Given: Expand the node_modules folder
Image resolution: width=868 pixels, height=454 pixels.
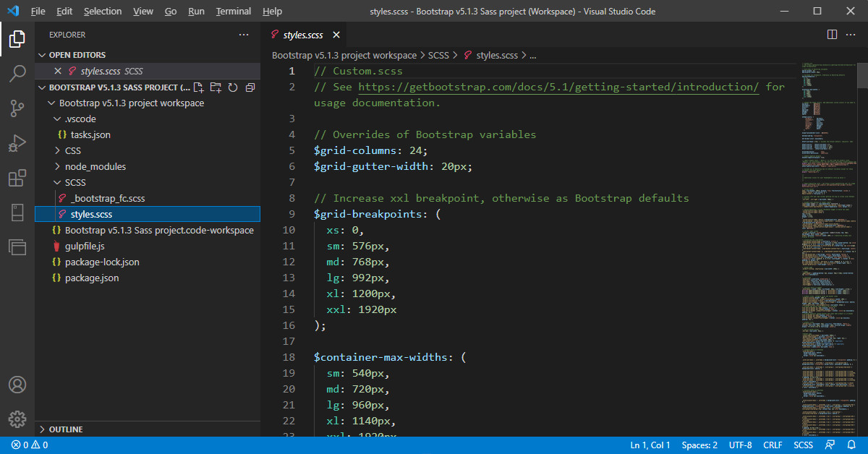Looking at the screenshot, I should click(95, 166).
